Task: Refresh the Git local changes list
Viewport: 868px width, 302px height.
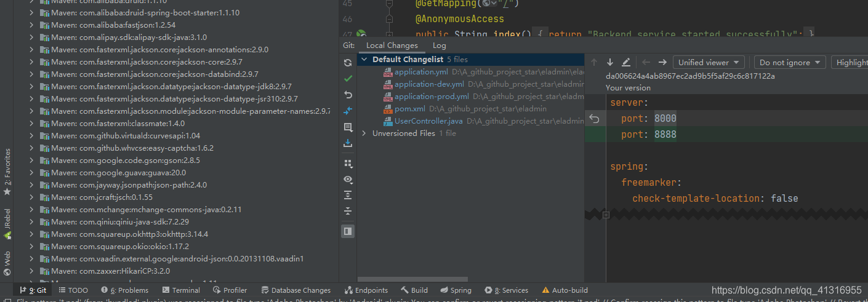Action: (x=348, y=63)
